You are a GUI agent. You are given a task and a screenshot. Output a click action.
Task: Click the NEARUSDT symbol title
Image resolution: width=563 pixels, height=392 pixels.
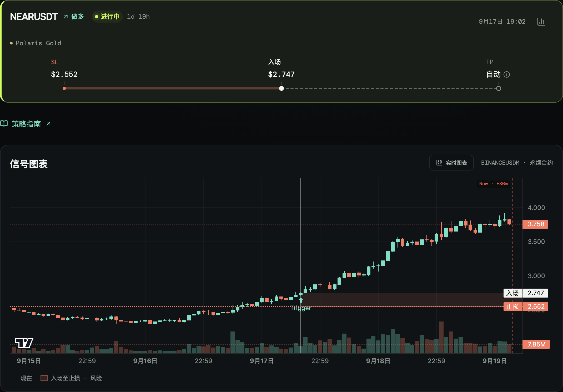click(34, 17)
